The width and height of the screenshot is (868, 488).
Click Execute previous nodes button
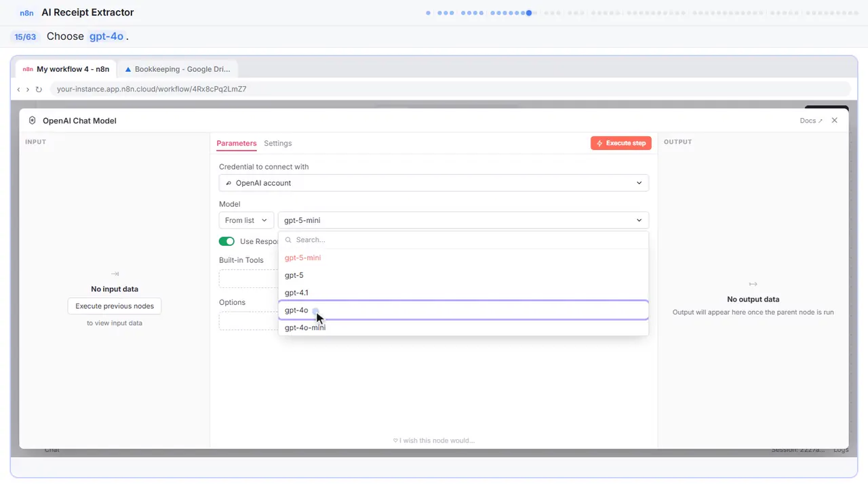115,306
